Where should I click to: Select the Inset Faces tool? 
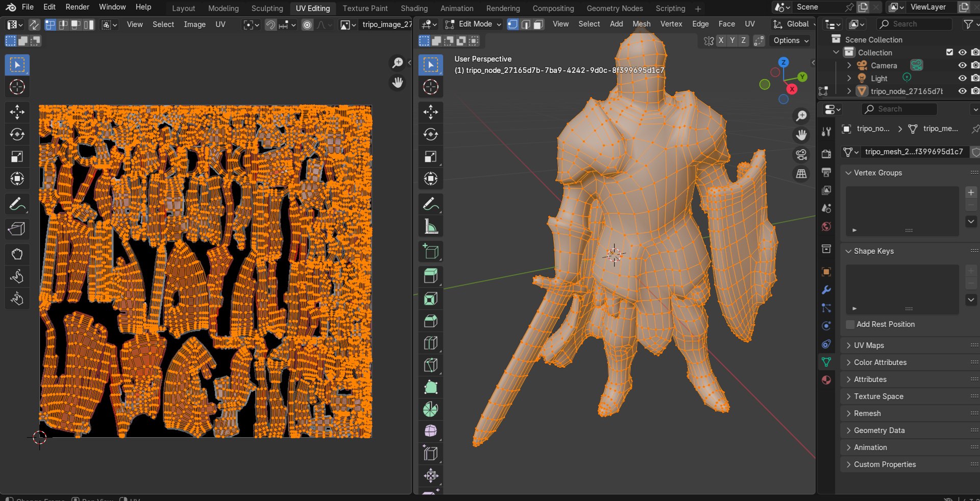click(430, 299)
